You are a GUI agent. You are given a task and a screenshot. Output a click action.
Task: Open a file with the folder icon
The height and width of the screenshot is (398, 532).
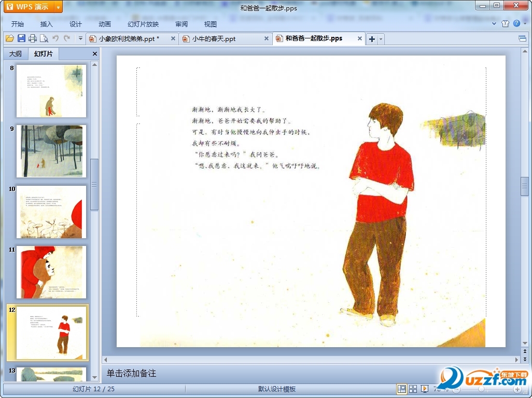click(x=9, y=38)
